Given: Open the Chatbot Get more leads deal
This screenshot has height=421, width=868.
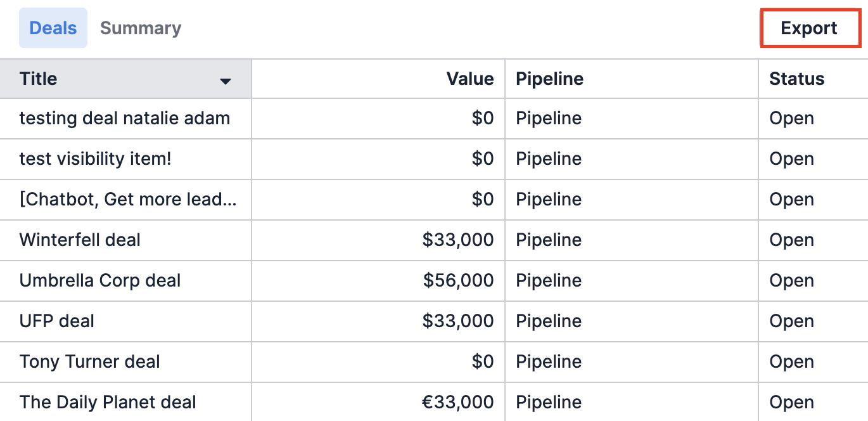Looking at the screenshot, I should click(127, 200).
